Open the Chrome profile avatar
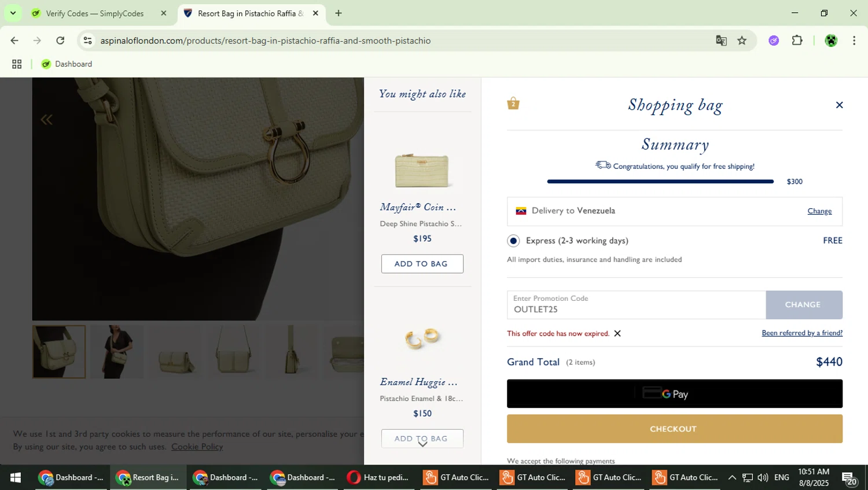Image resolution: width=868 pixels, height=490 pixels. click(x=831, y=40)
